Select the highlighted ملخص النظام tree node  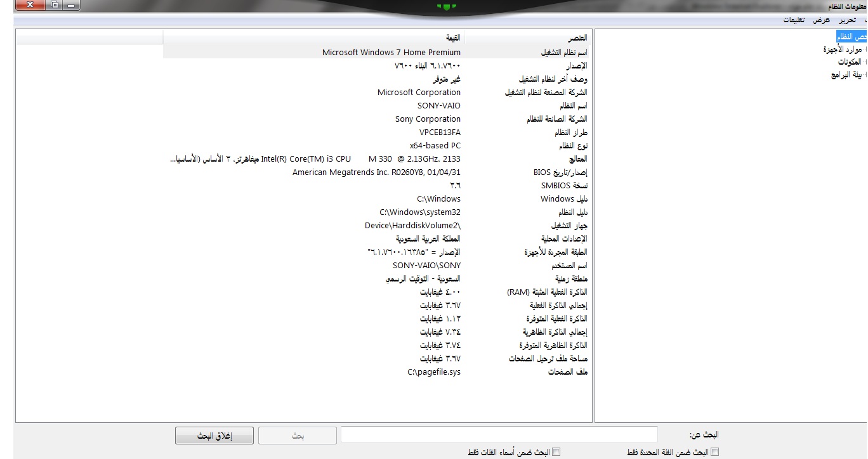point(852,37)
